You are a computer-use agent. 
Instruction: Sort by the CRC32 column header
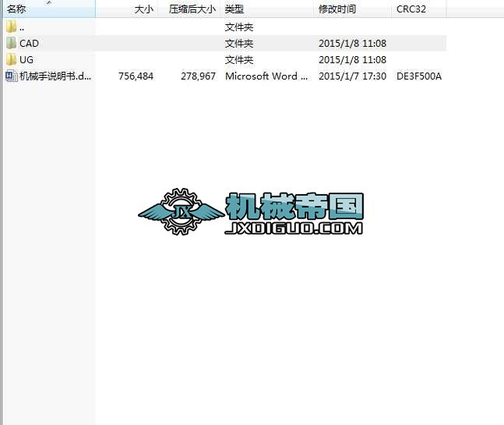point(418,9)
